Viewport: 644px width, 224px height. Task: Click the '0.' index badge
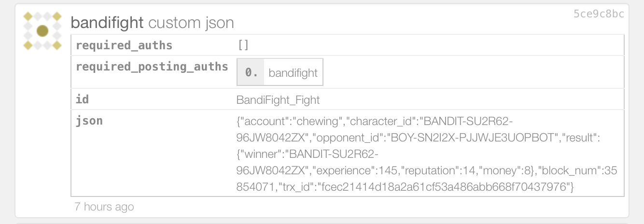click(x=251, y=73)
